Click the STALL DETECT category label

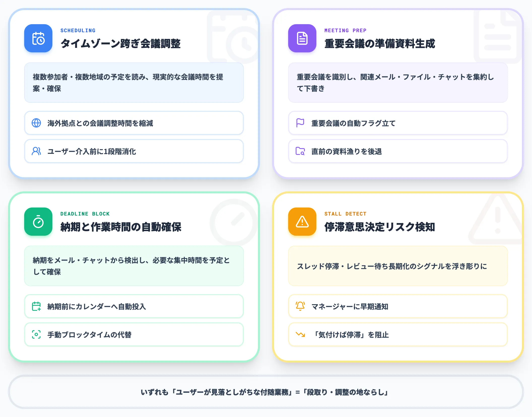coord(345,214)
